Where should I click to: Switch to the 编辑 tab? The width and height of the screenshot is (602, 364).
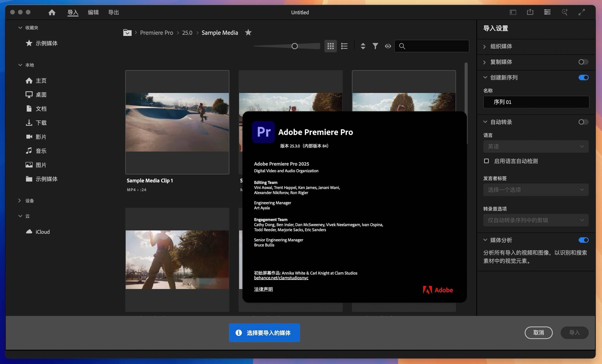(93, 12)
